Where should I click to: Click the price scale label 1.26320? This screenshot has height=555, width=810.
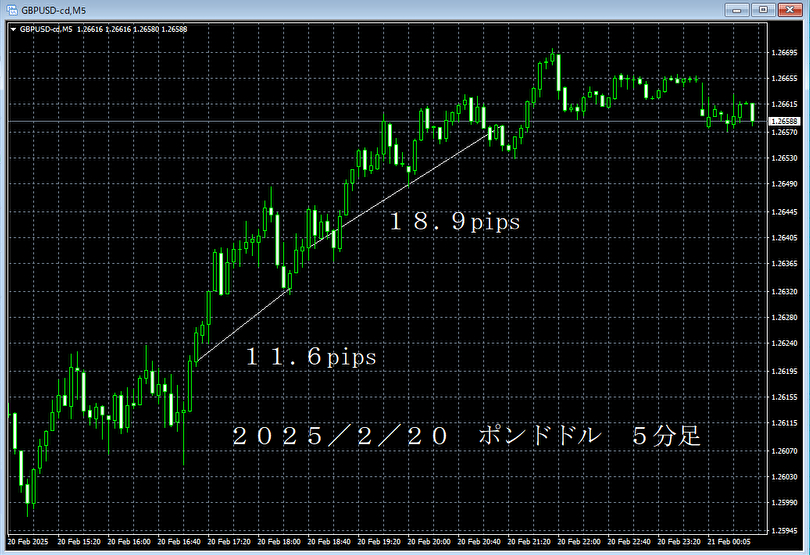coord(784,291)
